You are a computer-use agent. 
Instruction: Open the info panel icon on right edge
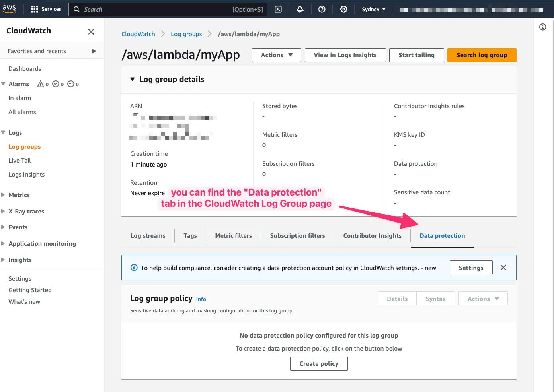click(x=543, y=27)
